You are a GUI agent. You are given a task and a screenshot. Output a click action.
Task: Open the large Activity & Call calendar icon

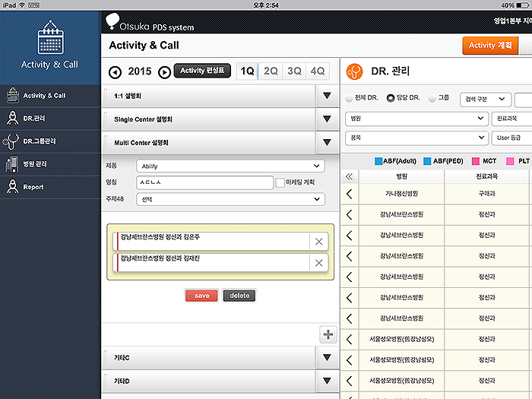(51, 37)
